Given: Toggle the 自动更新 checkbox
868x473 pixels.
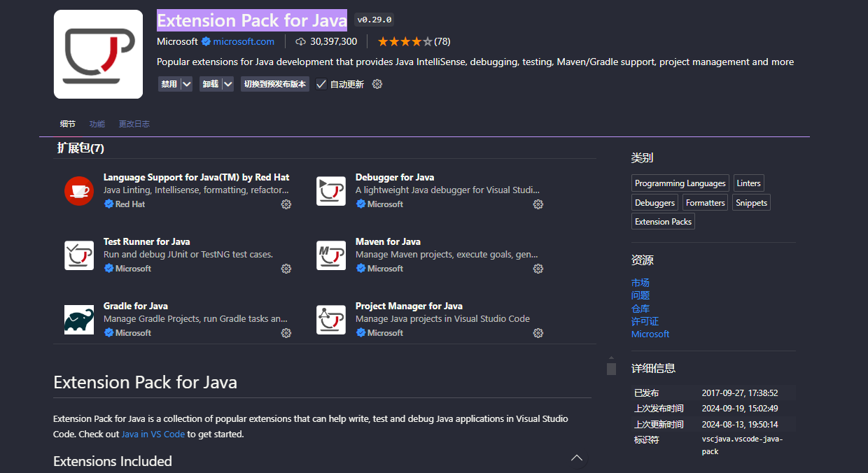Looking at the screenshot, I should [321, 84].
